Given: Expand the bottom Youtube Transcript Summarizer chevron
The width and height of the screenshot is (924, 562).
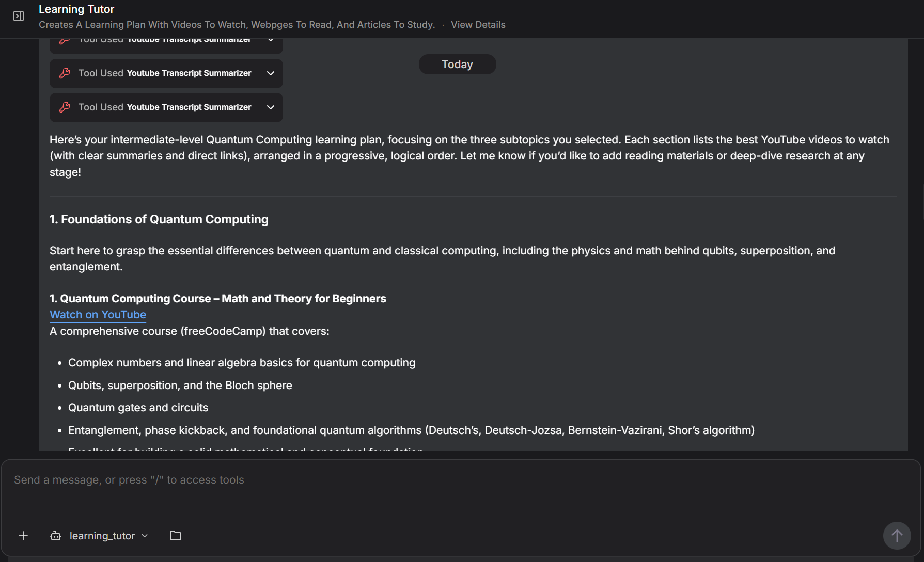Looking at the screenshot, I should point(270,107).
